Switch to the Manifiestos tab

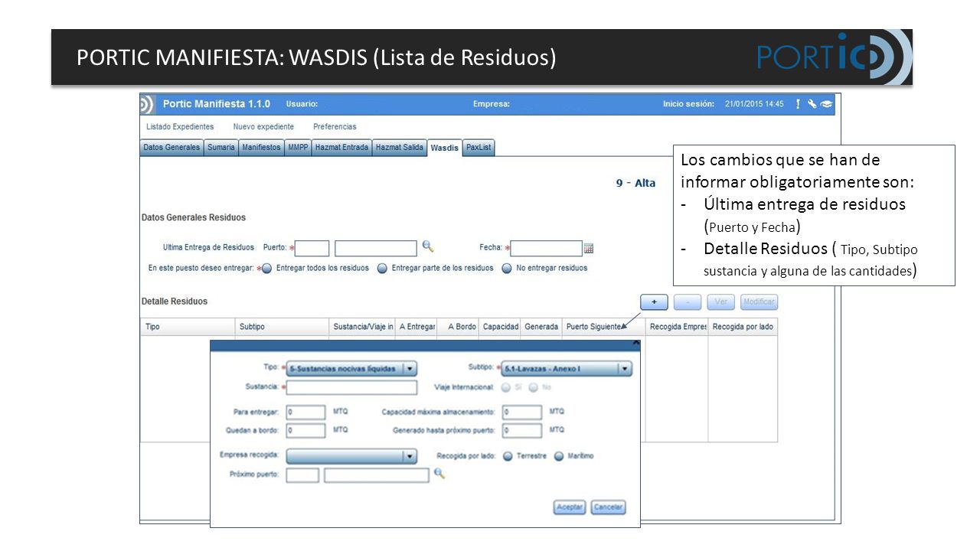(x=261, y=148)
